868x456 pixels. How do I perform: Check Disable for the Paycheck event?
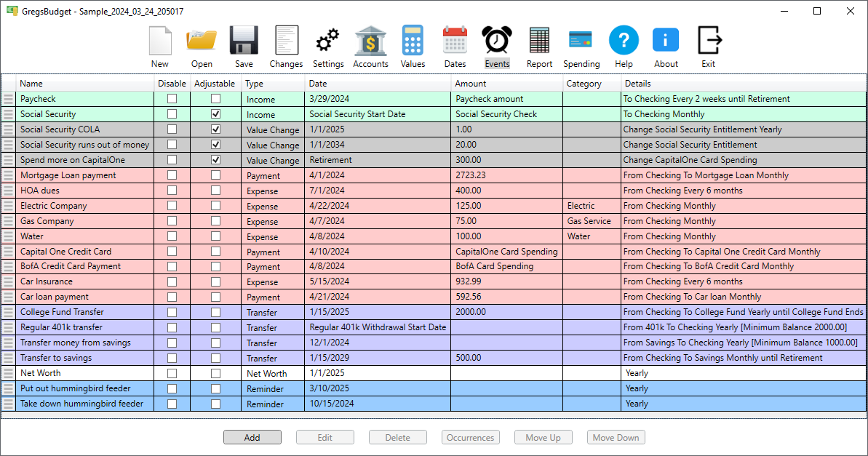172,98
